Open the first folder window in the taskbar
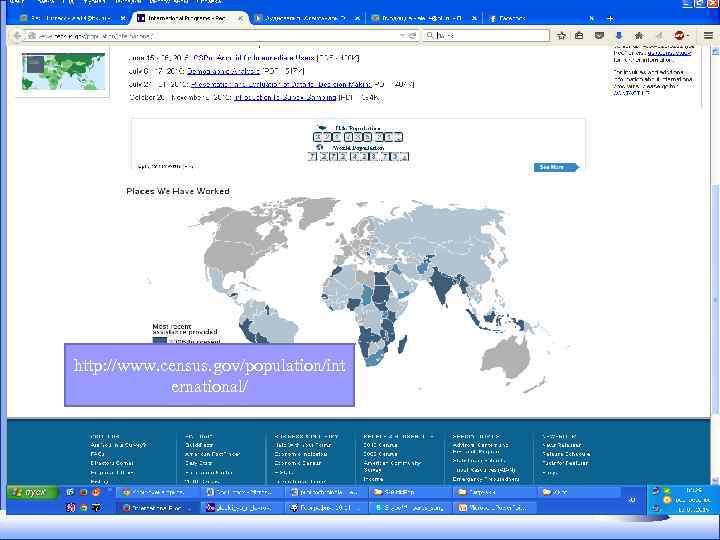Viewport: 720px width, 540px height. [x=409, y=492]
